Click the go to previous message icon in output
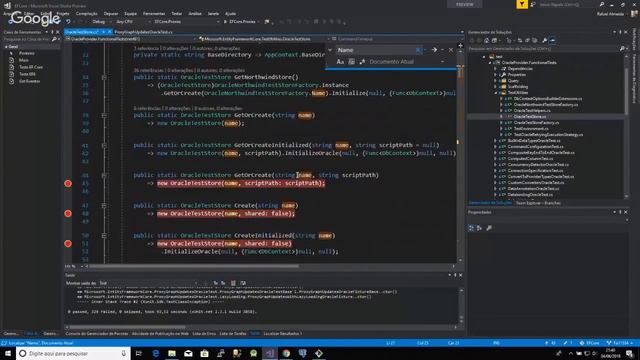Viewport: 640px width, 360px height. pyautogui.click(x=216, y=283)
